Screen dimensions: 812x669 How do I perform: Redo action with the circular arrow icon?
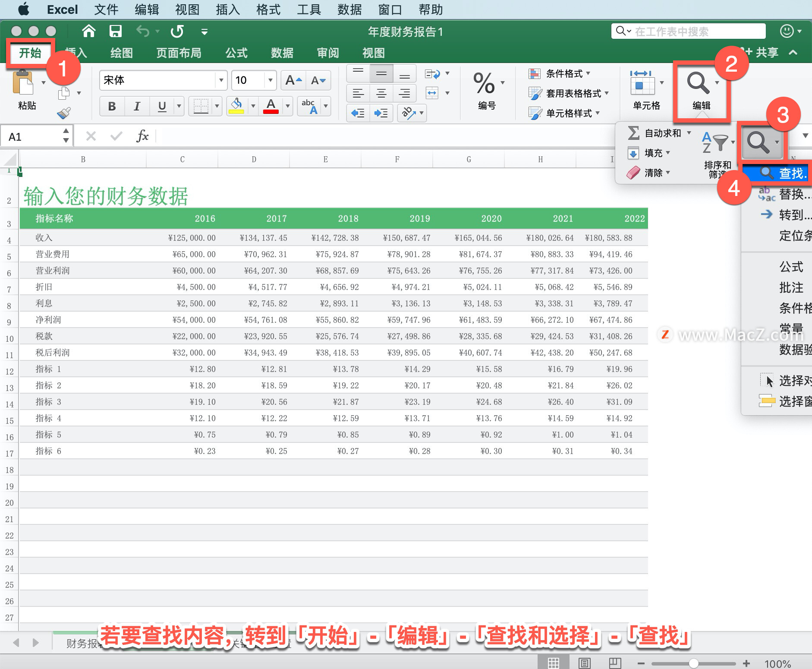click(177, 31)
